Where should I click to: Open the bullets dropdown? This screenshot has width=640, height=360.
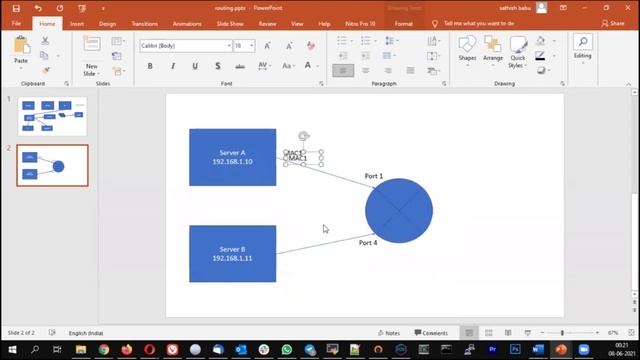coord(352,41)
